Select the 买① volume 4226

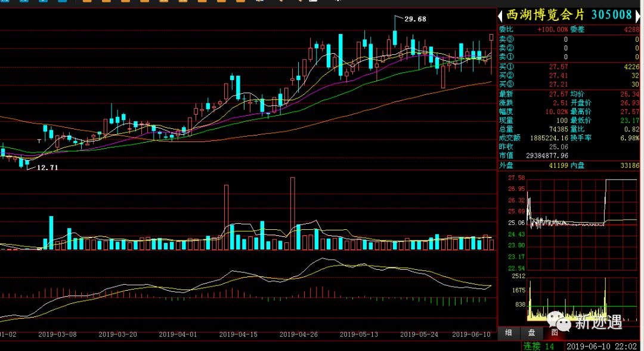point(631,67)
